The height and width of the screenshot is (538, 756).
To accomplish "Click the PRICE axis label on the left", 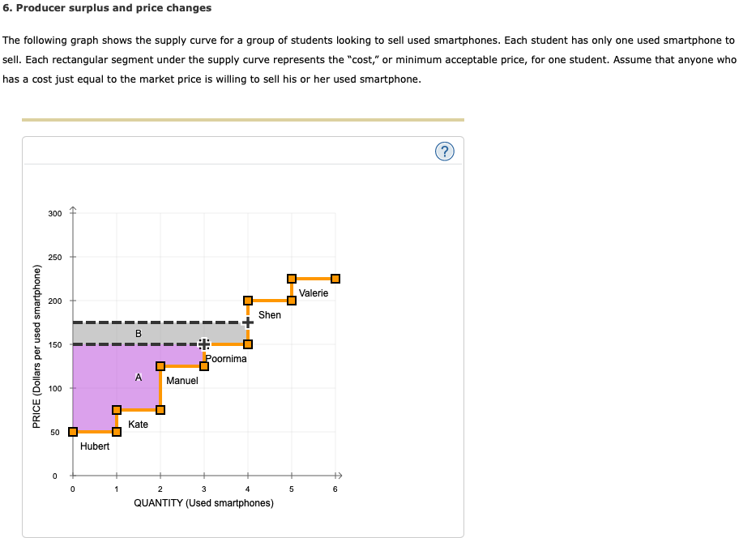I will (33, 344).
